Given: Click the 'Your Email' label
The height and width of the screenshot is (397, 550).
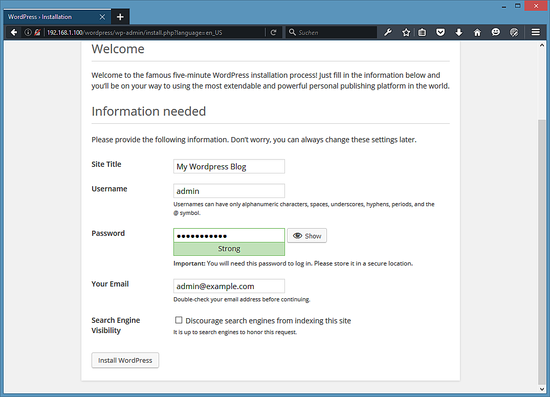Looking at the screenshot, I should (110, 284).
